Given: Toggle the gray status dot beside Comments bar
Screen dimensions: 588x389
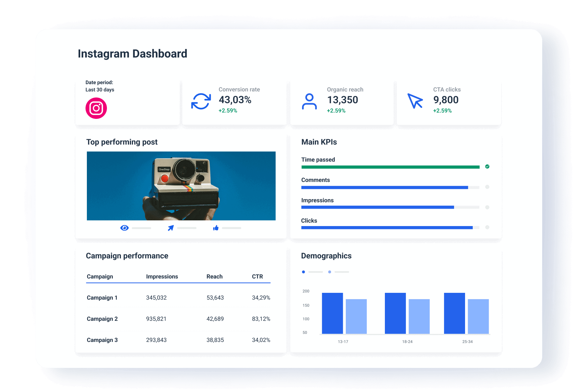Looking at the screenshot, I should pyautogui.click(x=487, y=187).
